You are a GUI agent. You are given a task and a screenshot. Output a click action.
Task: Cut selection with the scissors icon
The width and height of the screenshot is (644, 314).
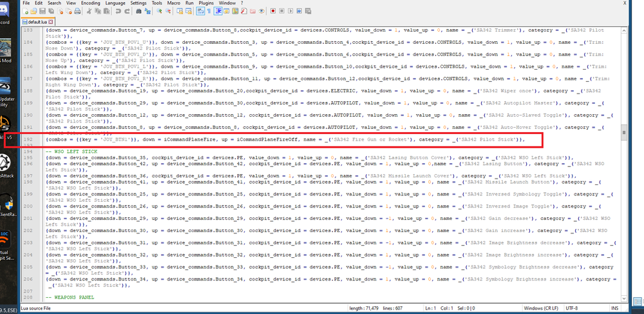(89, 12)
